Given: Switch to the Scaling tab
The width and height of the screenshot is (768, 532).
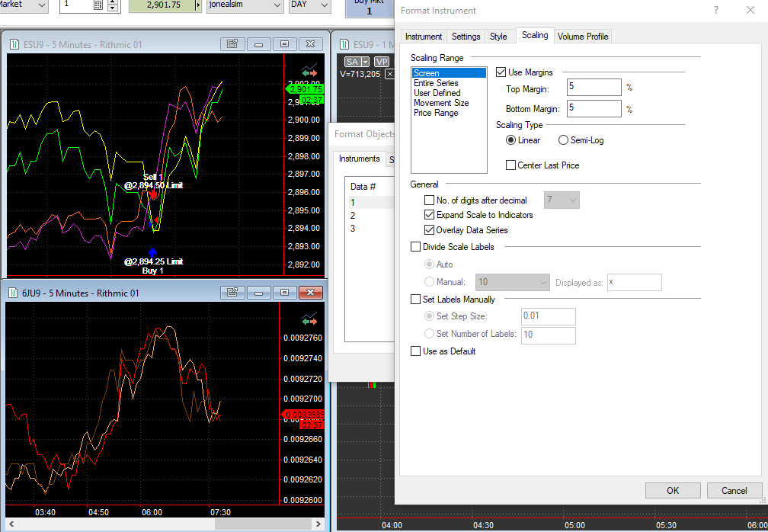Looking at the screenshot, I should pyautogui.click(x=535, y=35).
